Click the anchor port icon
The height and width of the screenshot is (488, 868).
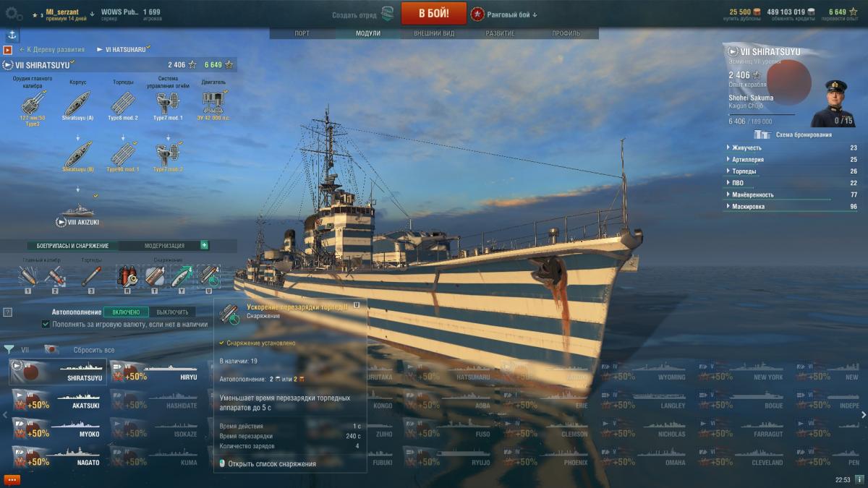(x=13, y=35)
